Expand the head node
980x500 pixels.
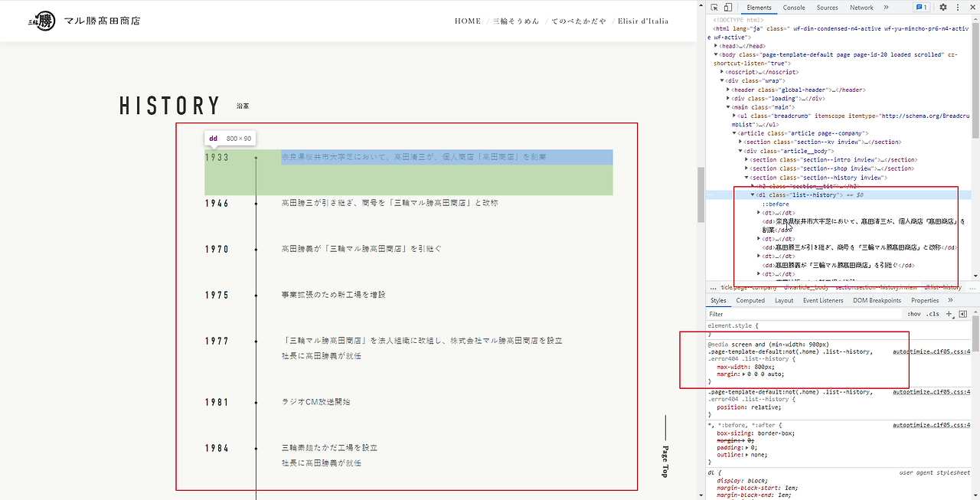[716, 46]
